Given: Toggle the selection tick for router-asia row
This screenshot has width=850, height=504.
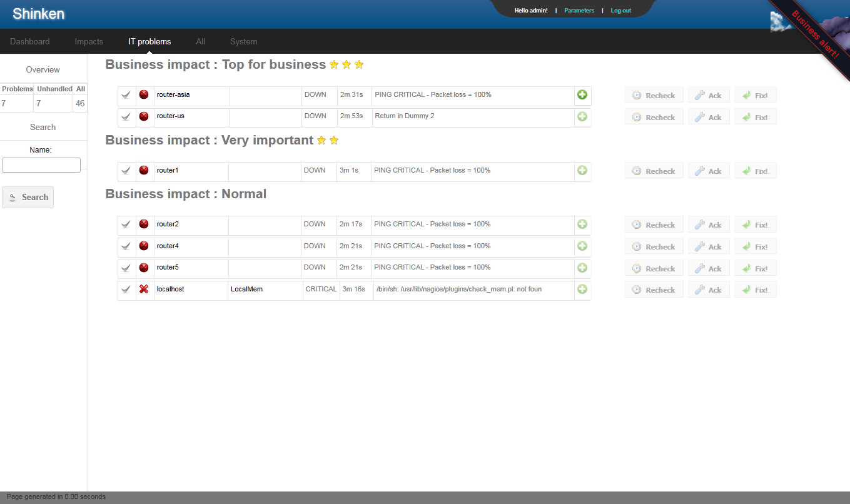Looking at the screenshot, I should pos(126,95).
